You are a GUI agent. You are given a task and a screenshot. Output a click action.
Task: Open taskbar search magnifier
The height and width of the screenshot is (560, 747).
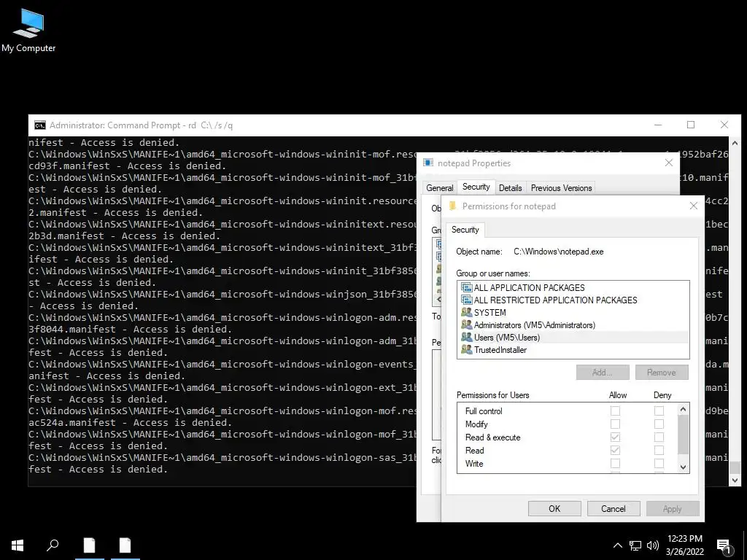click(53, 545)
